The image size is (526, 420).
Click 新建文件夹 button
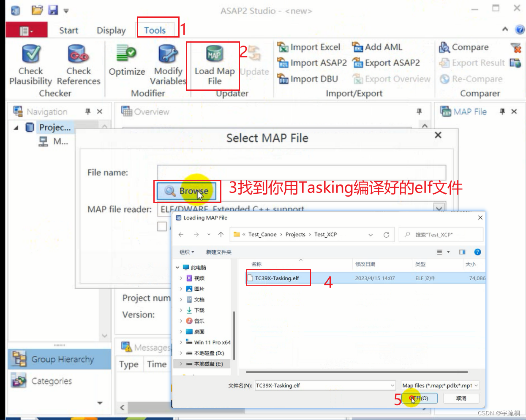[x=219, y=252]
